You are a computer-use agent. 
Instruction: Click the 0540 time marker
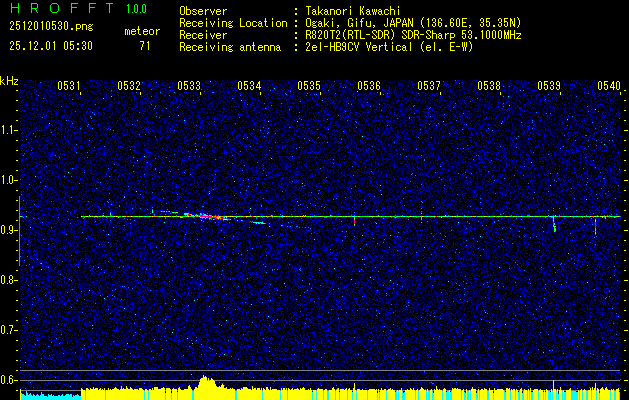click(x=609, y=85)
